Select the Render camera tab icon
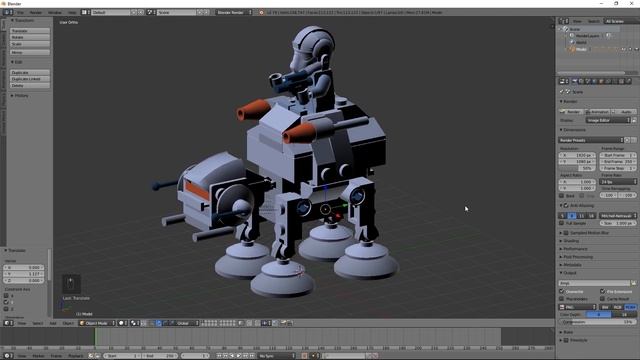The width and height of the screenshot is (640, 360). 575,81
